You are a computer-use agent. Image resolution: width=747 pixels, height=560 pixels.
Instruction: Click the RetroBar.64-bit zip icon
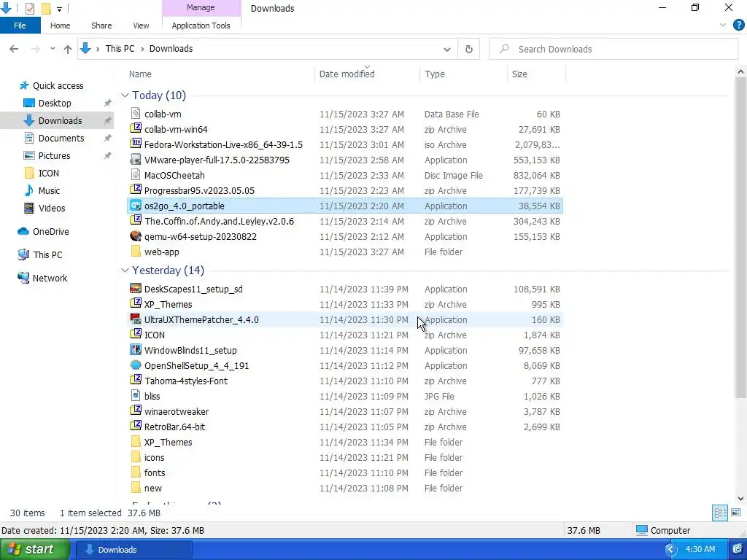[x=136, y=426]
